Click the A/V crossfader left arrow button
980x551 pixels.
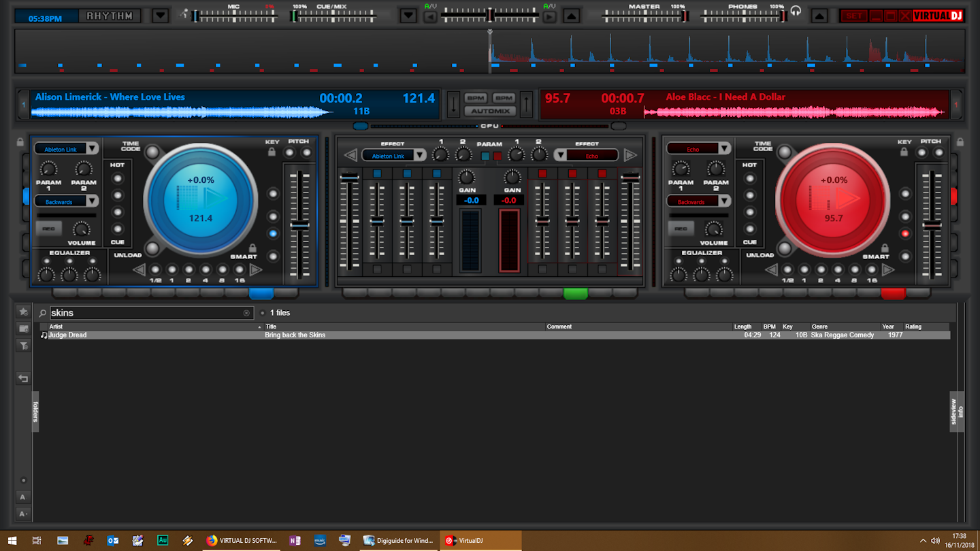(430, 17)
